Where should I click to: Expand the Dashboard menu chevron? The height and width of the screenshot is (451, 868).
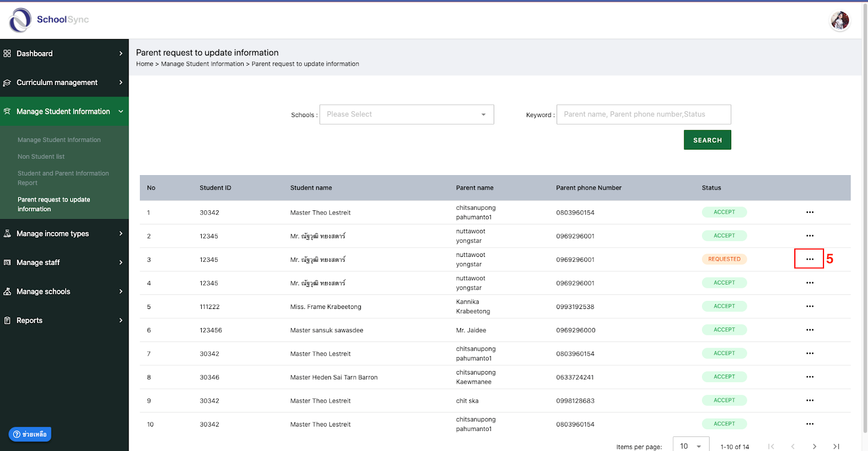point(121,54)
